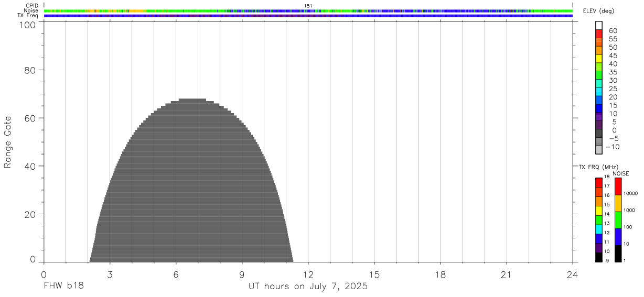Click the red TX FRQ swatch between 17 and 18
This screenshot has height=297, width=644.
599,182
